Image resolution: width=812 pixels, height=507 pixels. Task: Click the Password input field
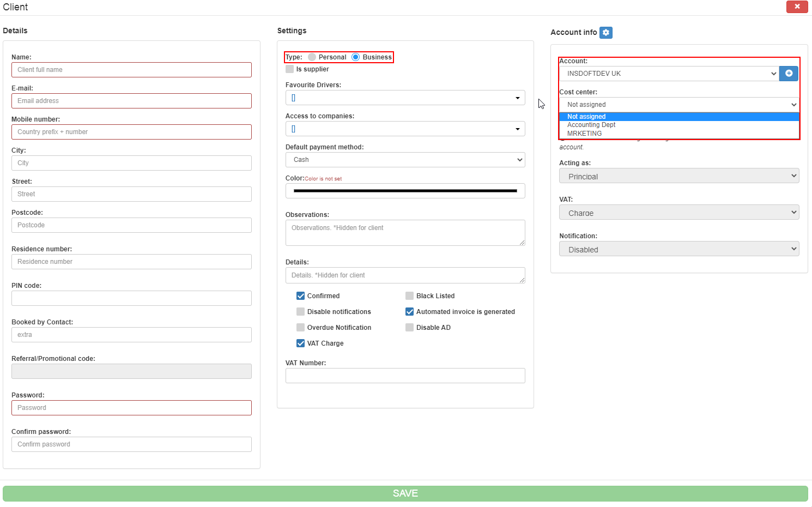tap(131, 408)
